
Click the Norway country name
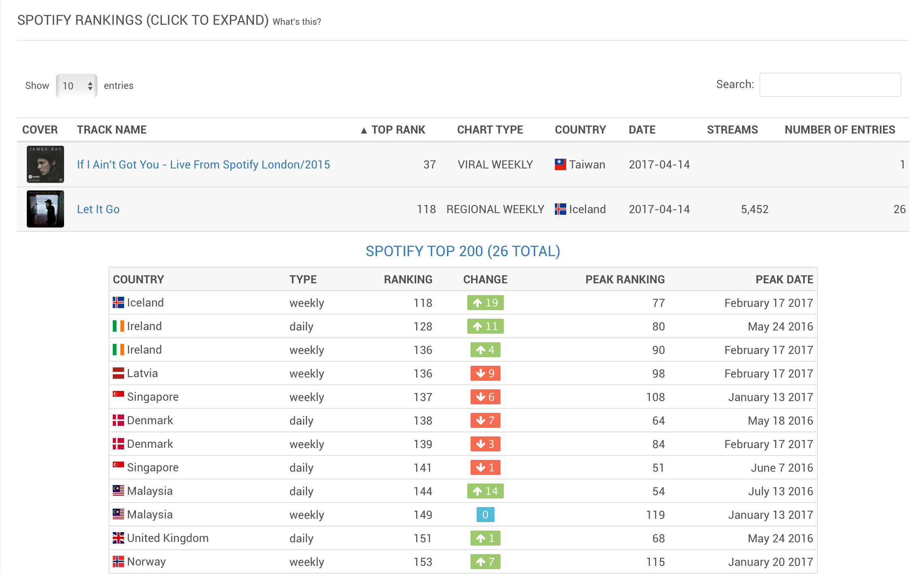click(146, 561)
